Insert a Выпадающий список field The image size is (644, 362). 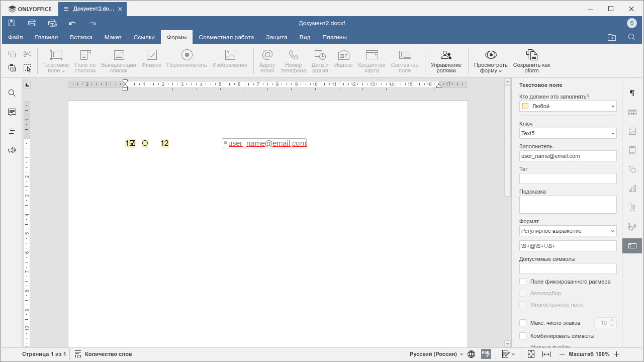point(119,61)
